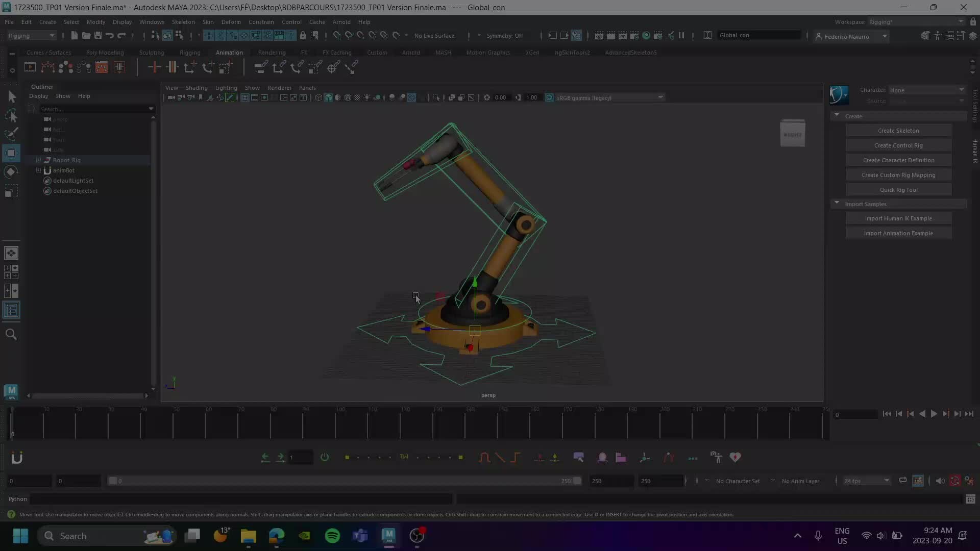Image resolution: width=980 pixels, height=551 pixels.
Task: Toggle the selection lock on the status line
Action: (303, 35)
